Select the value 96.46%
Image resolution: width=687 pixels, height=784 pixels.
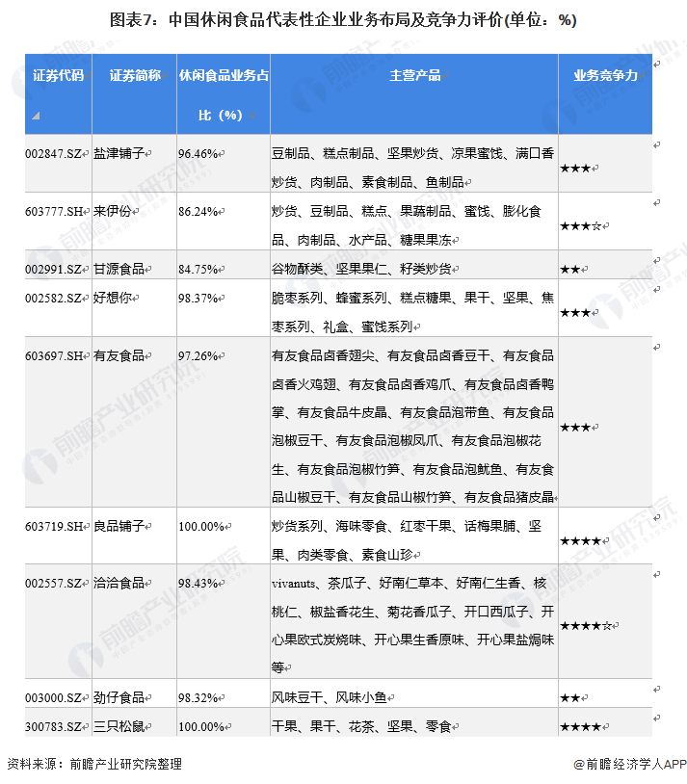(x=198, y=154)
